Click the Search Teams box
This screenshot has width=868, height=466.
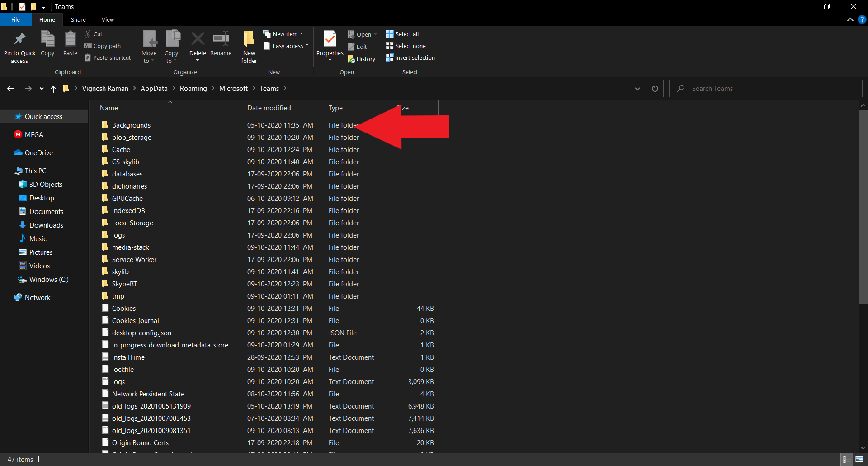pyautogui.click(x=766, y=89)
